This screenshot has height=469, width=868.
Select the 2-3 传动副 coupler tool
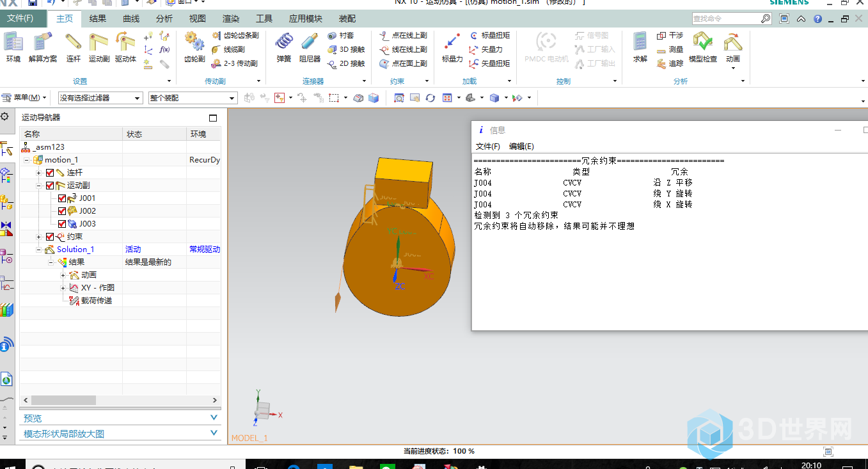coord(234,63)
